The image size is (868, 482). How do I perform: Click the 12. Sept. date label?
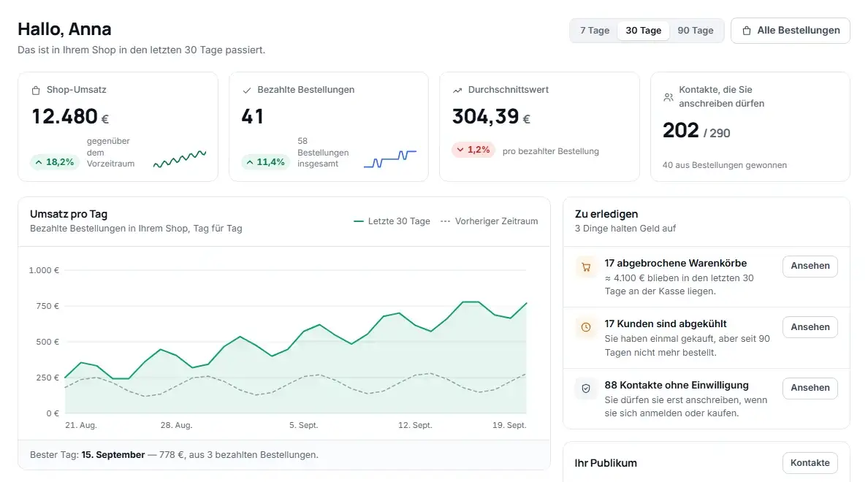click(x=415, y=425)
